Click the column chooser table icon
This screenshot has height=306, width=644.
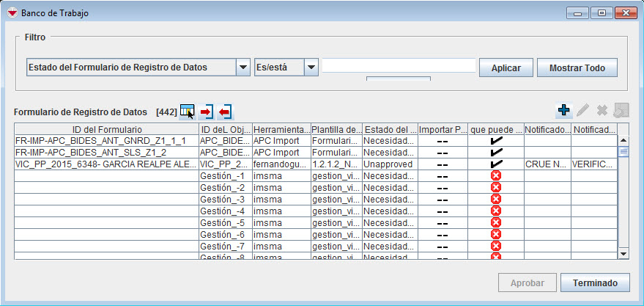[x=187, y=111]
